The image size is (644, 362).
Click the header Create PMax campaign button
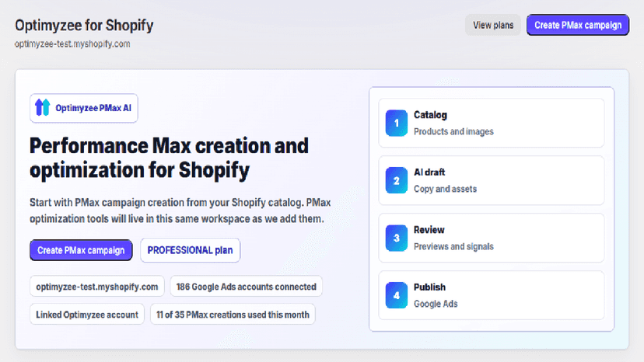(x=578, y=25)
